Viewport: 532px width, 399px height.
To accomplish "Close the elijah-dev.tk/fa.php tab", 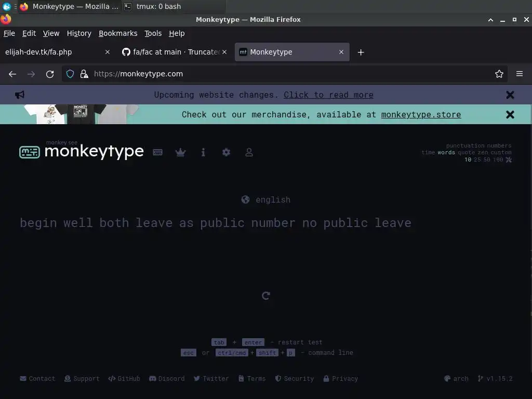I will (x=108, y=52).
